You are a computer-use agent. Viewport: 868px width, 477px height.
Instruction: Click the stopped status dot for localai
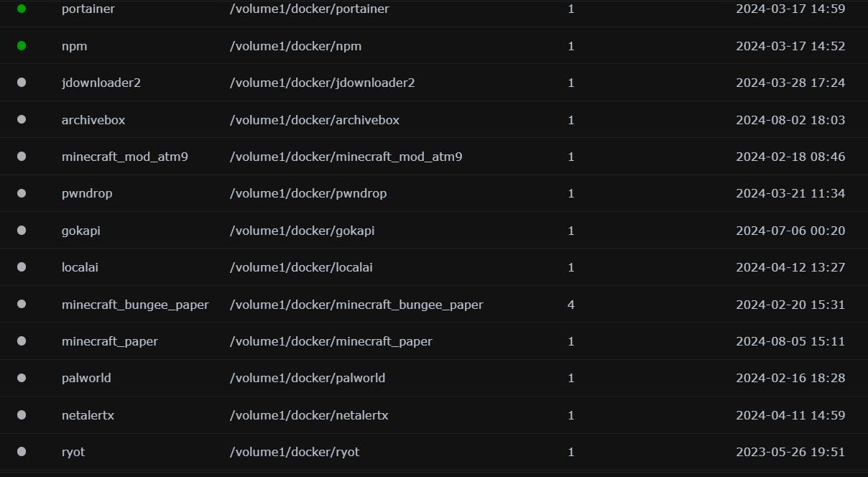[22, 267]
